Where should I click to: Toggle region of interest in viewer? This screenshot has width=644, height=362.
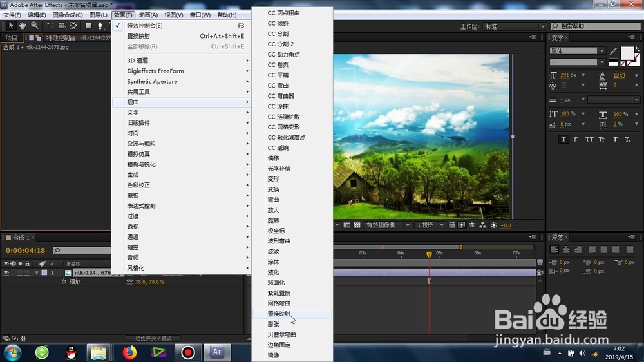[346, 225]
